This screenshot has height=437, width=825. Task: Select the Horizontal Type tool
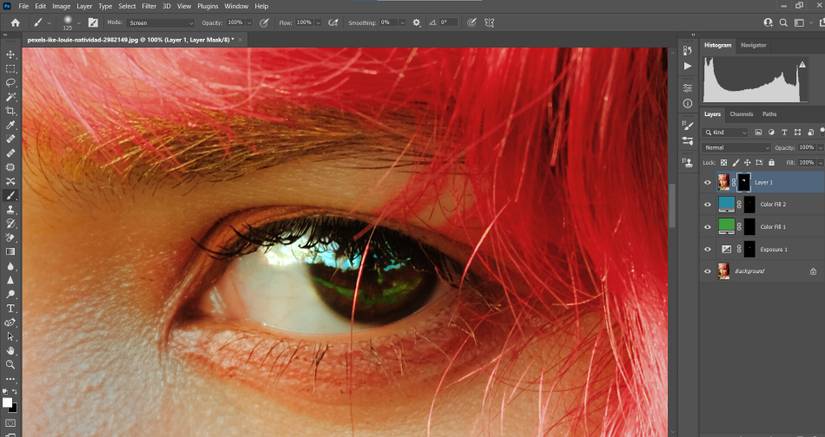coord(11,308)
